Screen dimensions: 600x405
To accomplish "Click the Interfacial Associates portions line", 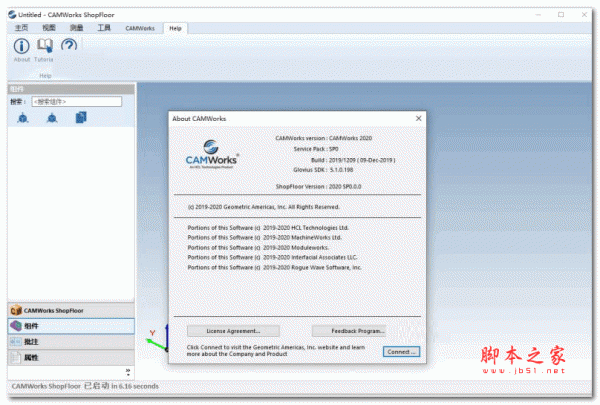I will coord(272,257).
